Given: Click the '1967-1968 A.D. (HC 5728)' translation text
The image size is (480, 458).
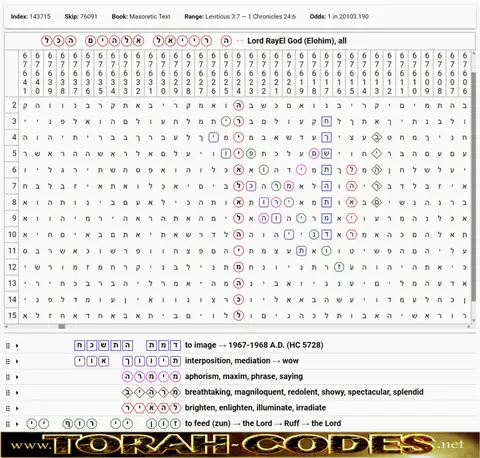Looking at the screenshot, I should coord(276,345).
